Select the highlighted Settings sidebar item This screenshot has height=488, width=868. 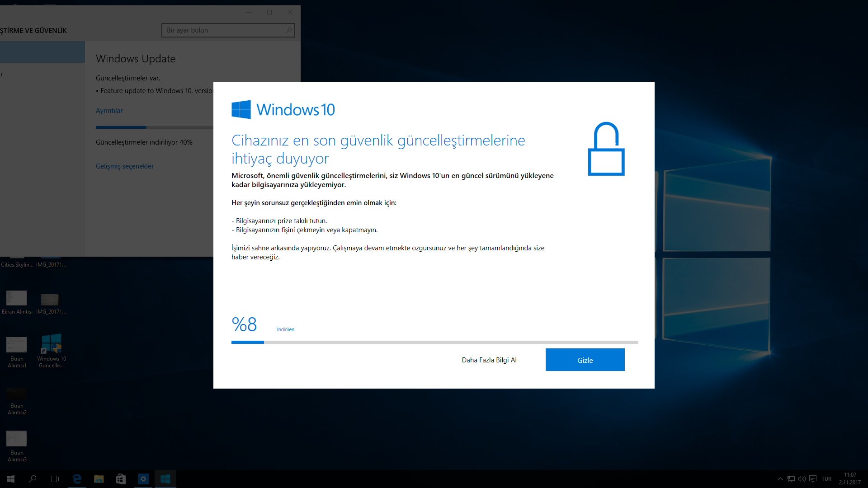tap(42, 52)
